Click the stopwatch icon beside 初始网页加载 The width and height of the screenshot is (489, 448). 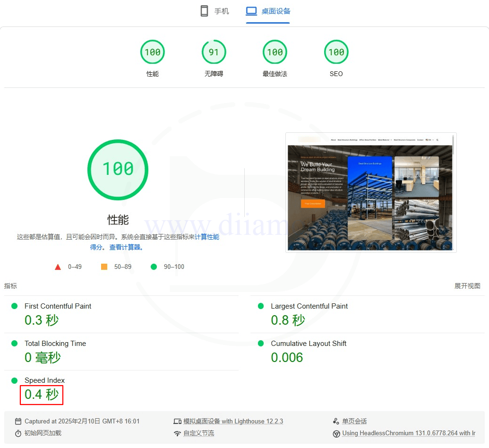click(17, 433)
